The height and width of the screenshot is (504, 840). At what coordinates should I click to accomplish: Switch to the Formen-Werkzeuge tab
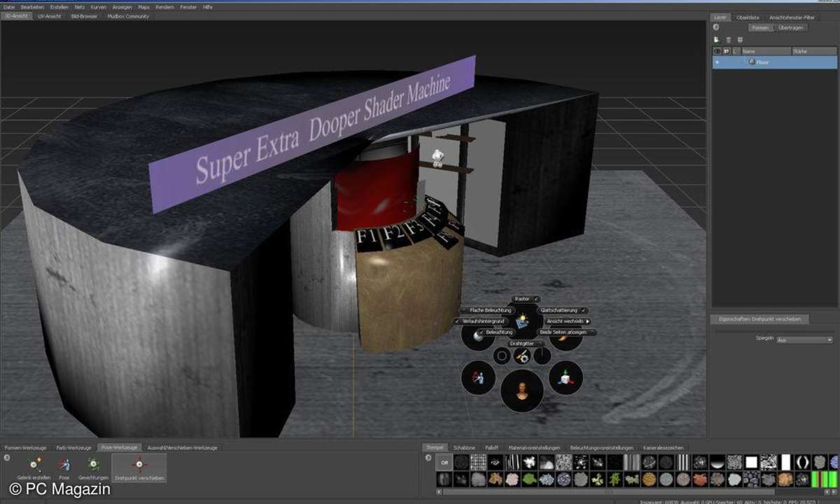pyautogui.click(x=26, y=447)
